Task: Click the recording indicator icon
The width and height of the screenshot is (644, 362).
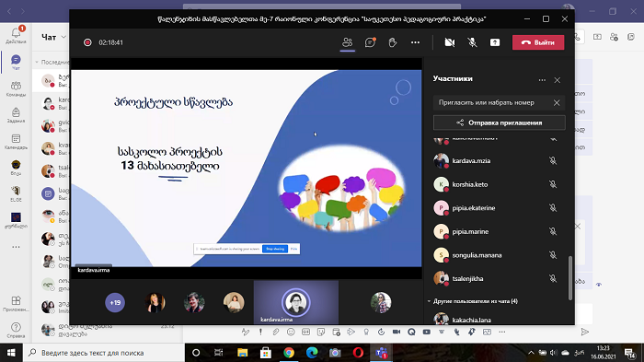Action: [87, 42]
